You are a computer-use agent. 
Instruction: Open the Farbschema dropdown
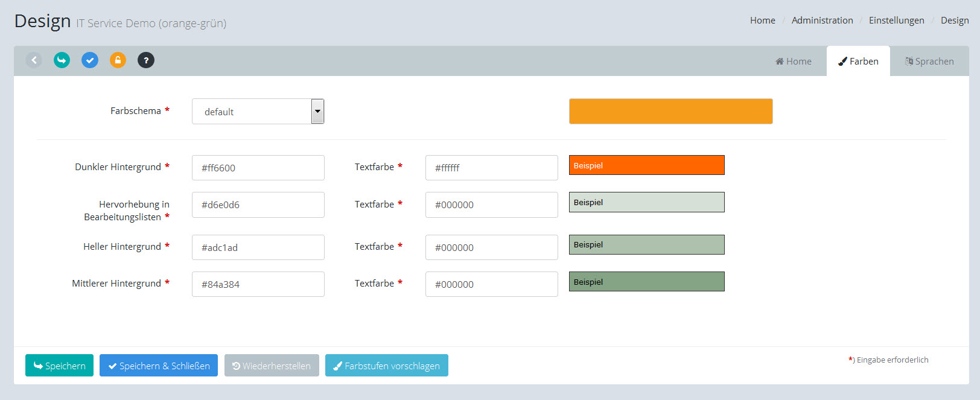point(258,112)
